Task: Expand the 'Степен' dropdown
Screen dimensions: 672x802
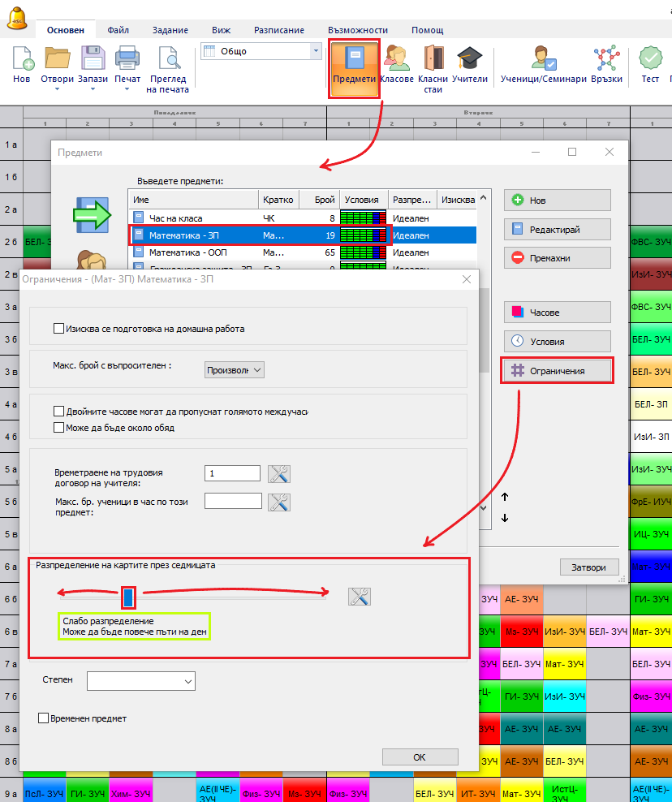Action: 140,680
